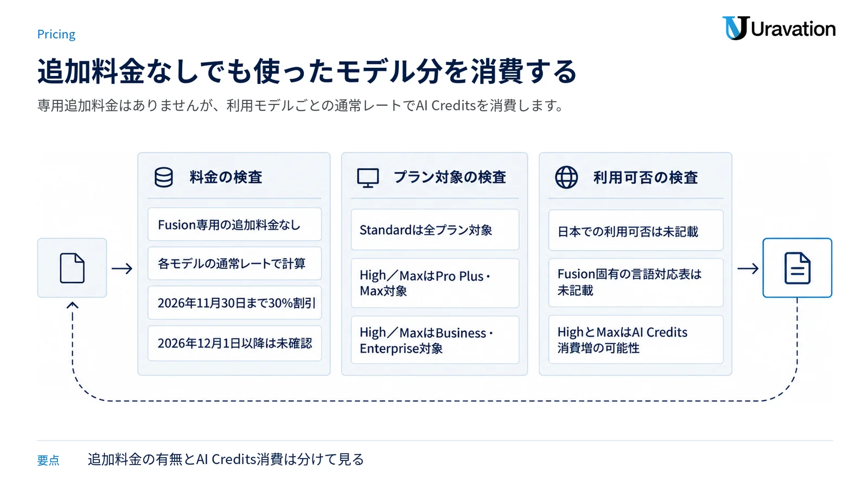Click the Pricing label

click(x=56, y=34)
